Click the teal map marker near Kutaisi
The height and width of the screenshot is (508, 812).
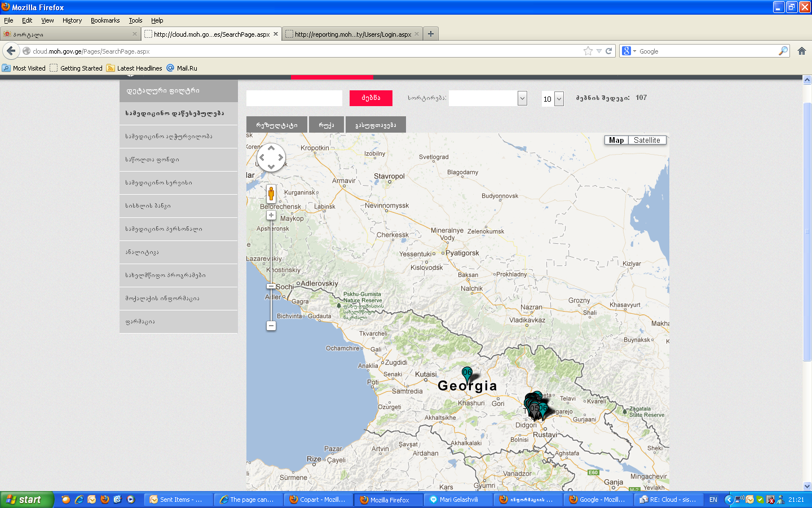coord(467,374)
